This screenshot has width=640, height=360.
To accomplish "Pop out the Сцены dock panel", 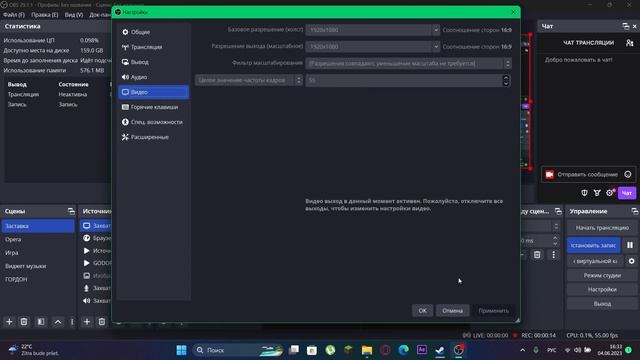I will point(71,211).
